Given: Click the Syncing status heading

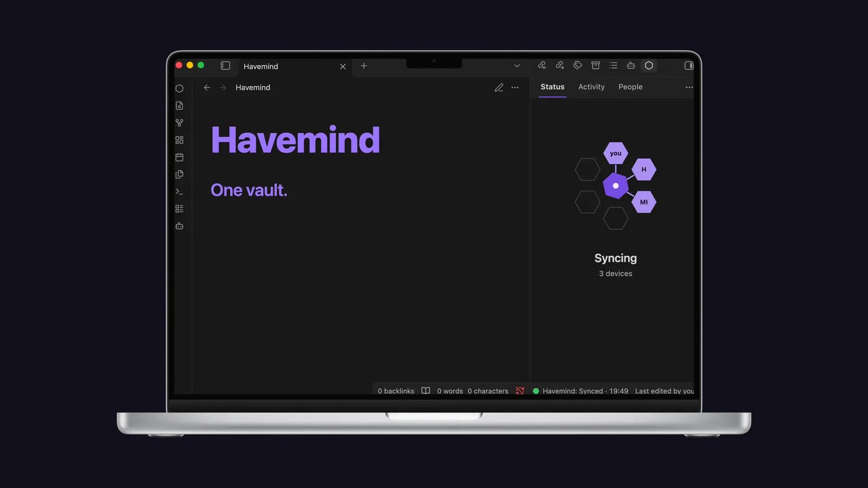Looking at the screenshot, I should coord(616,258).
